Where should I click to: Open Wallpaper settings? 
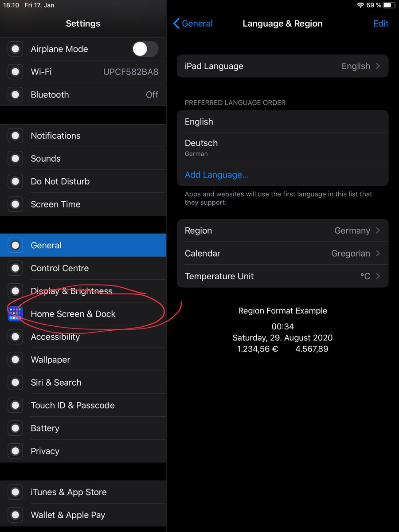(83, 360)
